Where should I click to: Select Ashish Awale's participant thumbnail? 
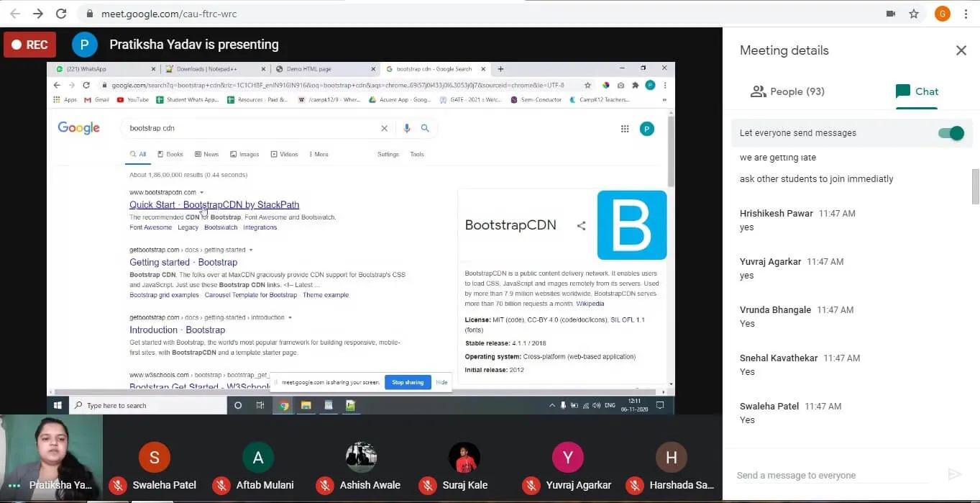pos(361,458)
